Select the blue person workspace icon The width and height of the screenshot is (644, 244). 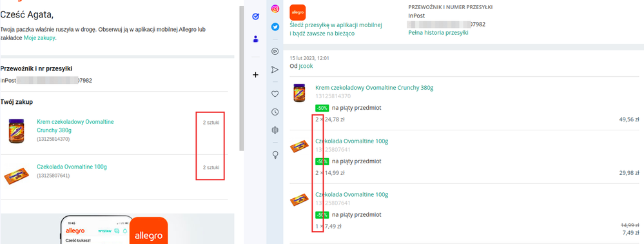pos(255,39)
